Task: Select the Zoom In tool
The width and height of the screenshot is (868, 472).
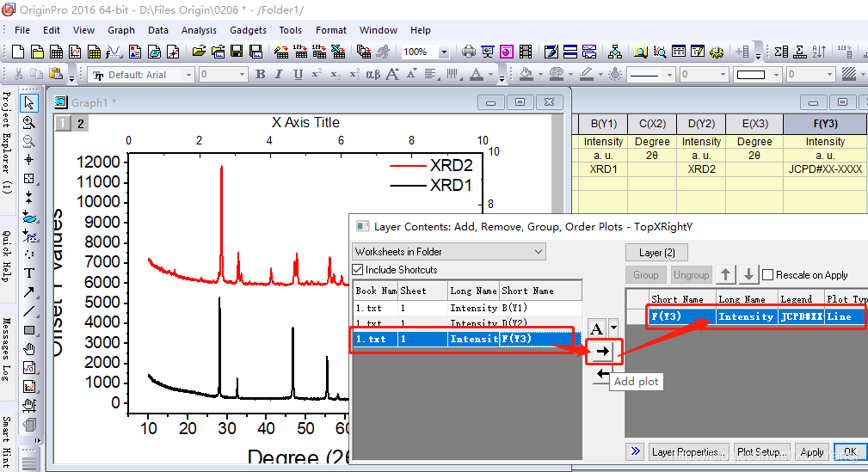Action: pos(28,122)
